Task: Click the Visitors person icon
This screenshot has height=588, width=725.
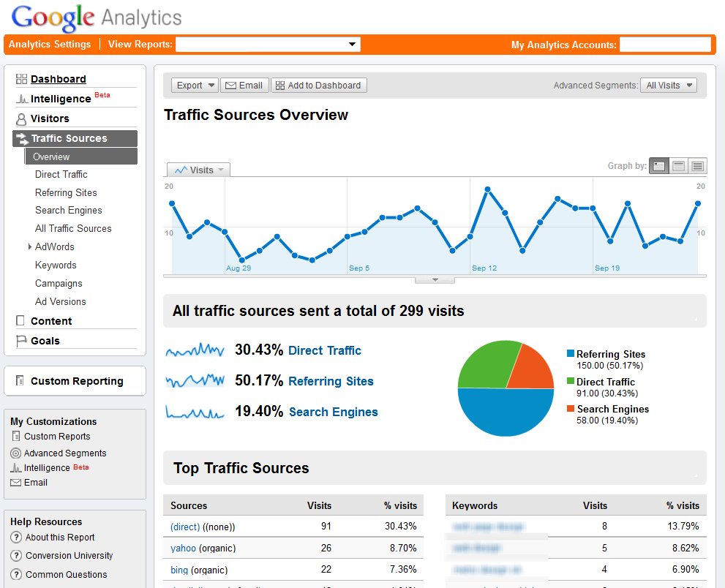Action: (x=21, y=119)
